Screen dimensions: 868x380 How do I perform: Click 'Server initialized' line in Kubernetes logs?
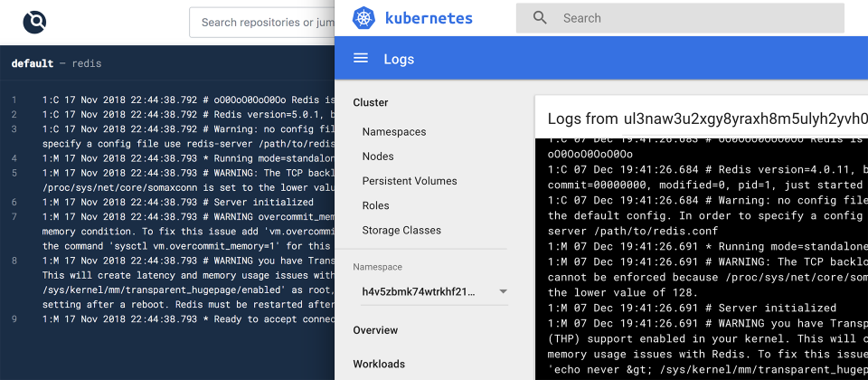[x=693, y=308]
